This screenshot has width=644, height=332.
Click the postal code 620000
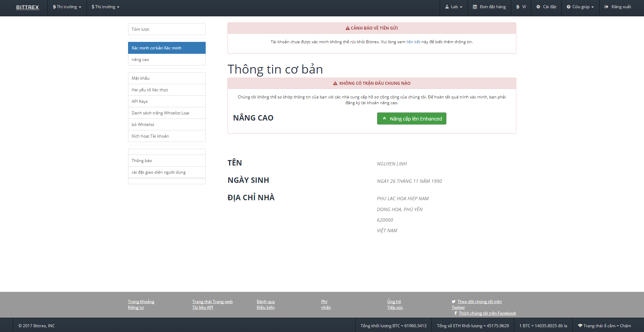click(x=385, y=220)
